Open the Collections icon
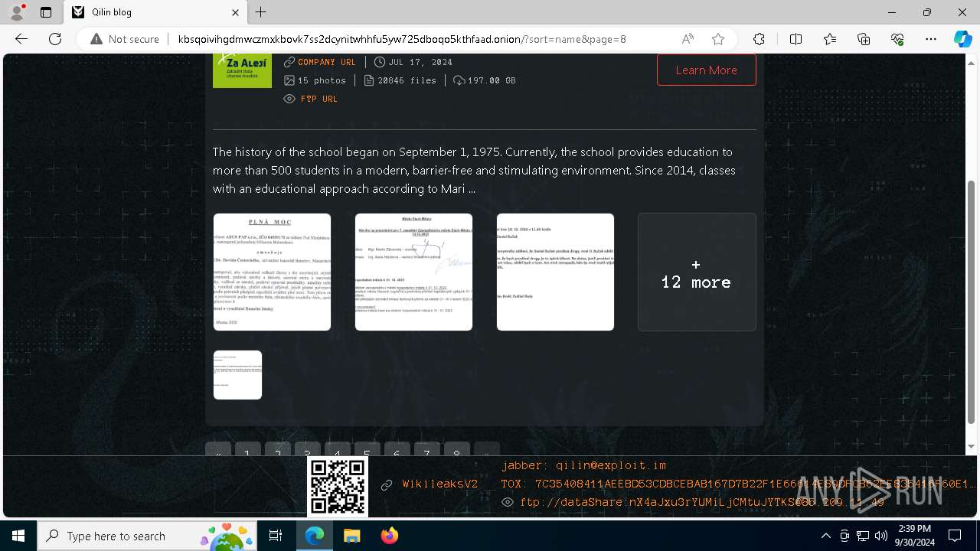 click(864, 39)
